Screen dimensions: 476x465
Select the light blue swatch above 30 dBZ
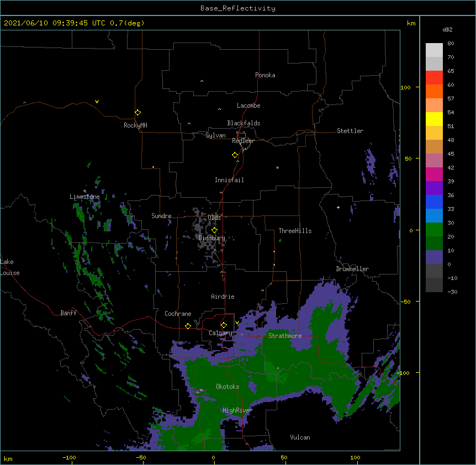pos(434,215)
